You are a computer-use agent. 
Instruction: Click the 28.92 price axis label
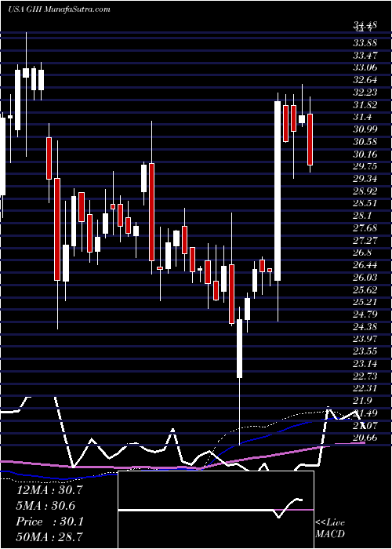[365, 191]
